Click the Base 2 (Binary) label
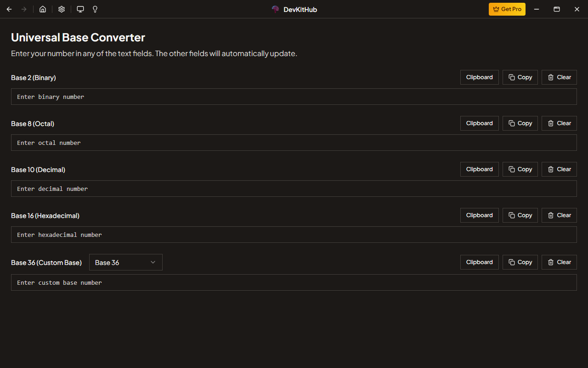 click(x=34, y=78)
